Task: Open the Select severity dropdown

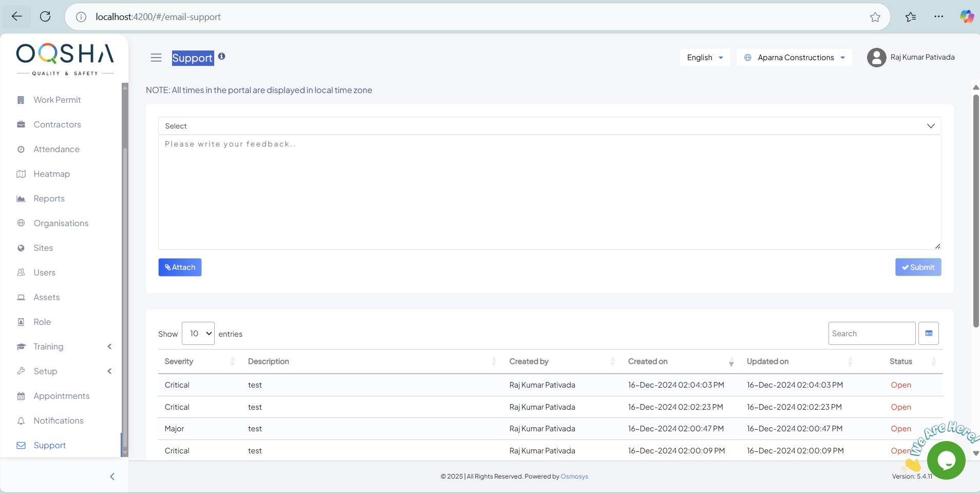Action: tap(549, 126)
